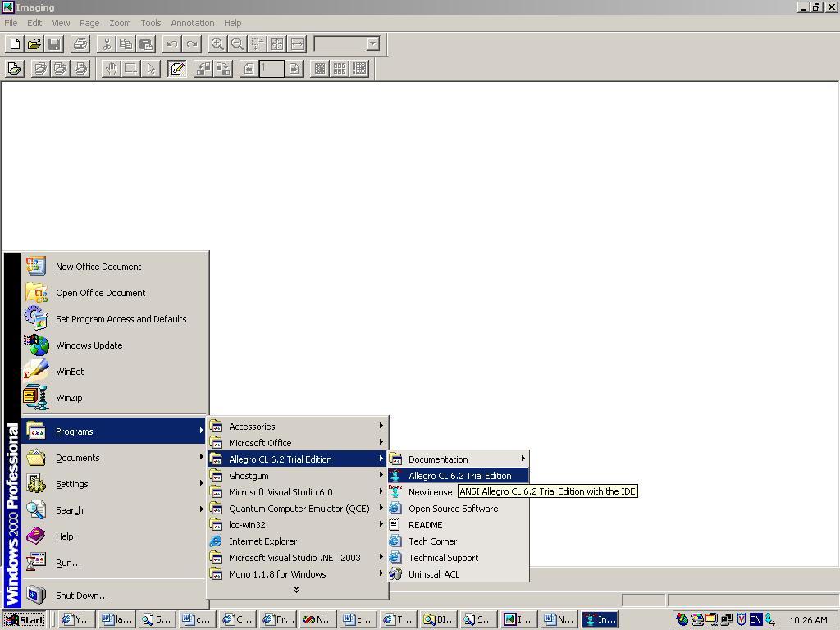Open the File menu

coord(11,23)
